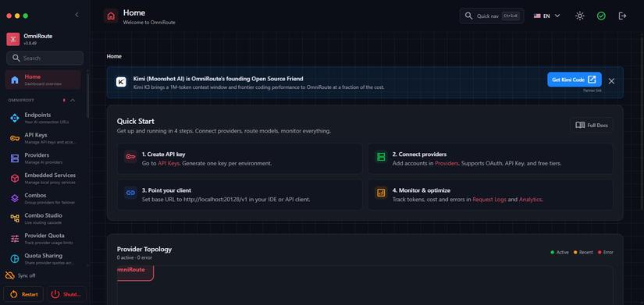Click the Home breadcrumb text
The height and width of the screenshot is (305, 644).
point(114,56)
